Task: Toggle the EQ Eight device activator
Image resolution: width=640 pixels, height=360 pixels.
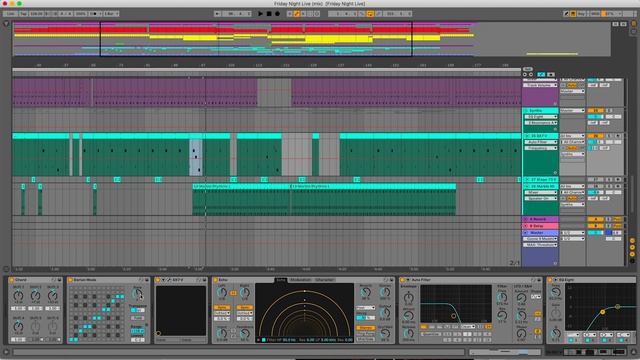Action: 550,280
